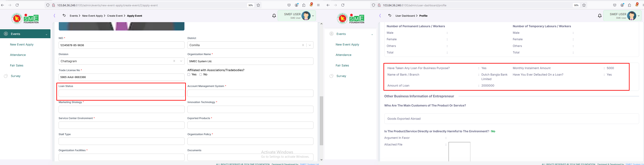
Task: Click the browser back arrow in left window
Action: pos(2,5)
